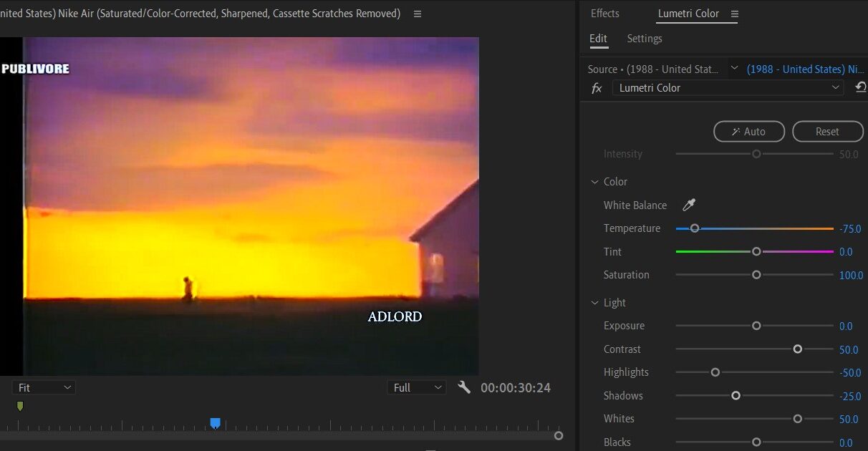868x451 pixels.
Task: Collapse the Color section
Action: click(x=594, y=182)
